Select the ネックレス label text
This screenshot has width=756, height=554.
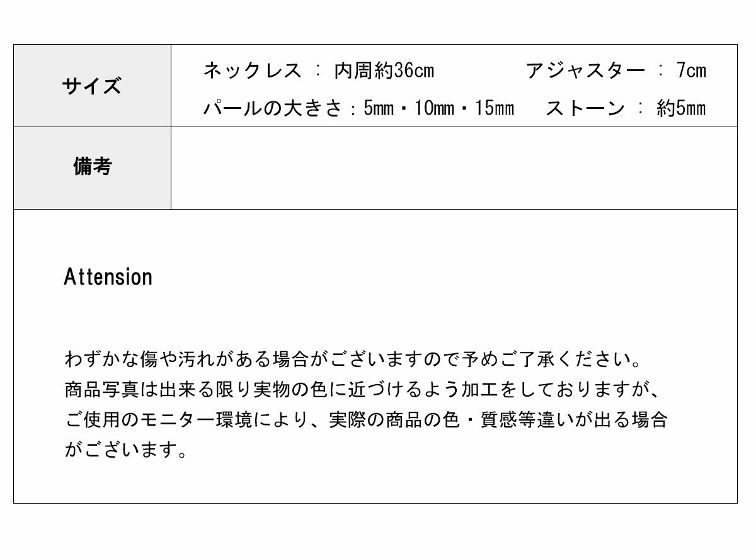[x=252, y=71]
